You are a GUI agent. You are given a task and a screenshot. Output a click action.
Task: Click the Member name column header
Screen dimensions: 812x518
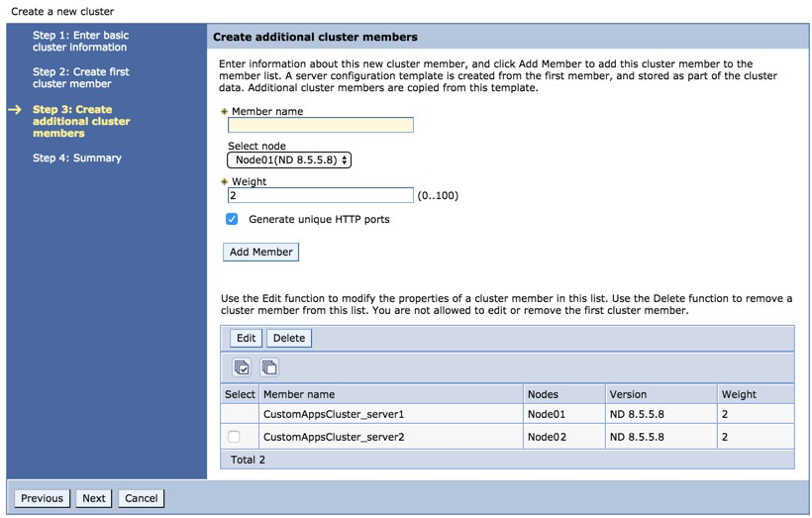coord(299,394)
